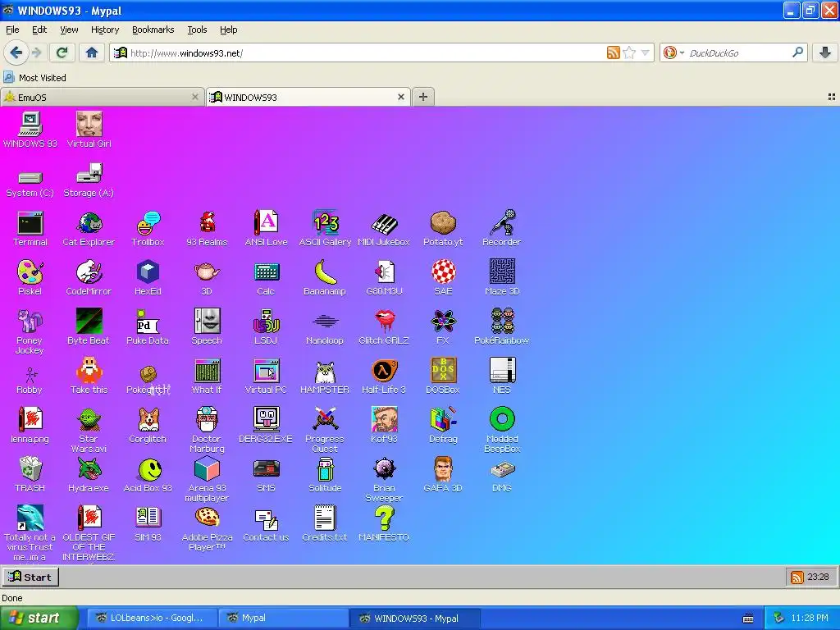Switch to the Mypal taskbar window
The width and height of the screenshot is (840, 630).
[x=283, y=618]
